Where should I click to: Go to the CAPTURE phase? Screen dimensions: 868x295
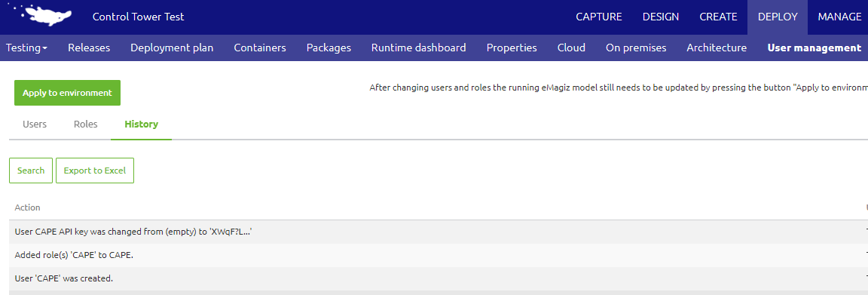[x=599, y=17]
